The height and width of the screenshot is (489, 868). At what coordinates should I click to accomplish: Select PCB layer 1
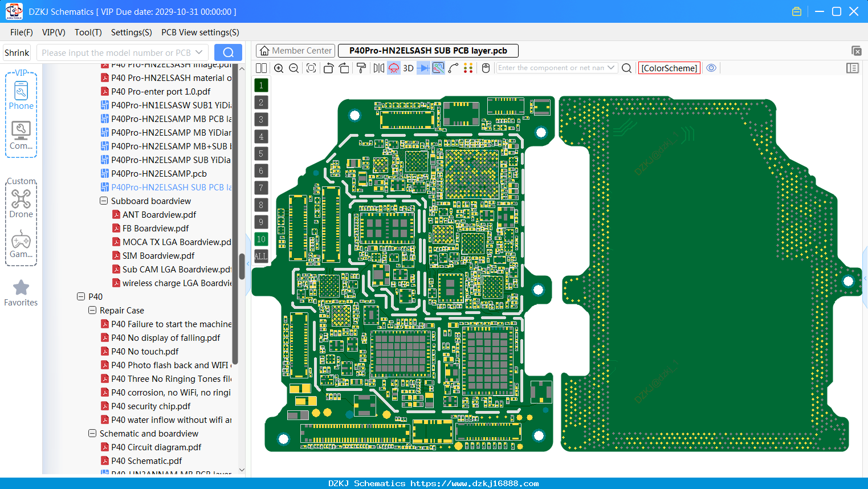pos(261,85)
